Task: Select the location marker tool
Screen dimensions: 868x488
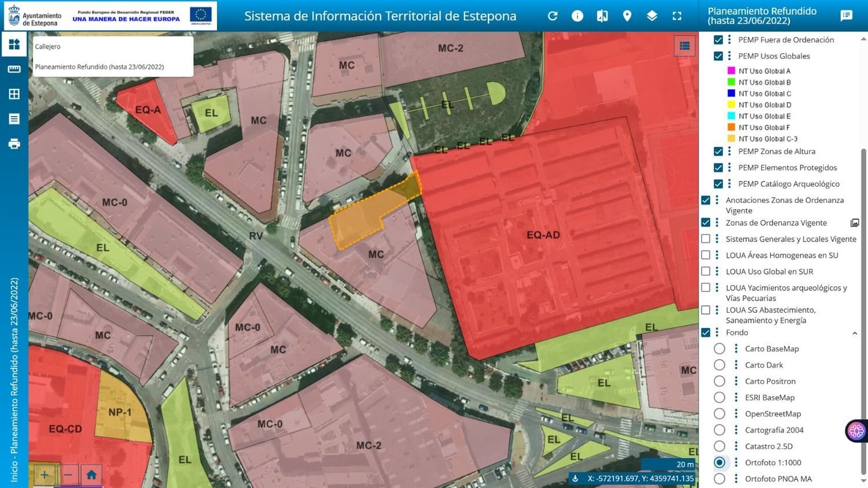Action: [x=627, y=16]
